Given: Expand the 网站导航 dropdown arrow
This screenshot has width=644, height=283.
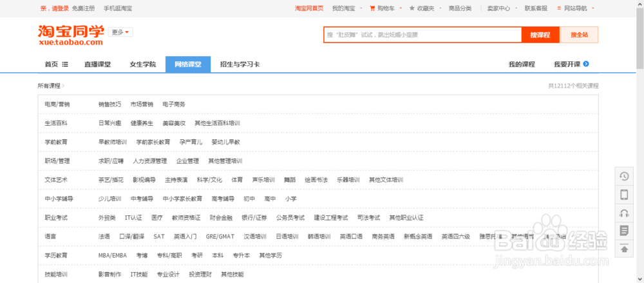Looking at the screenshot, I should coord(592,8).
